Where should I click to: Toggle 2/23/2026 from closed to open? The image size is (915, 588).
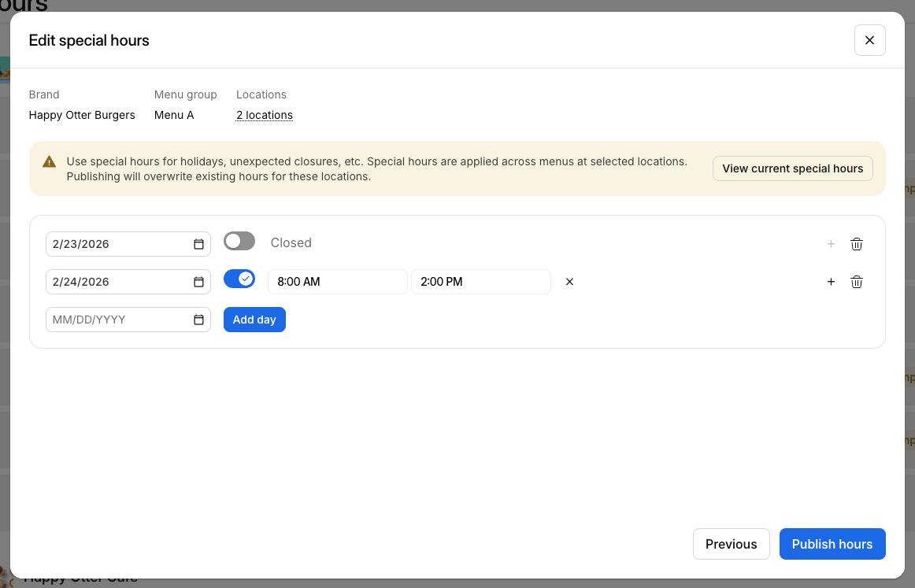239,242
